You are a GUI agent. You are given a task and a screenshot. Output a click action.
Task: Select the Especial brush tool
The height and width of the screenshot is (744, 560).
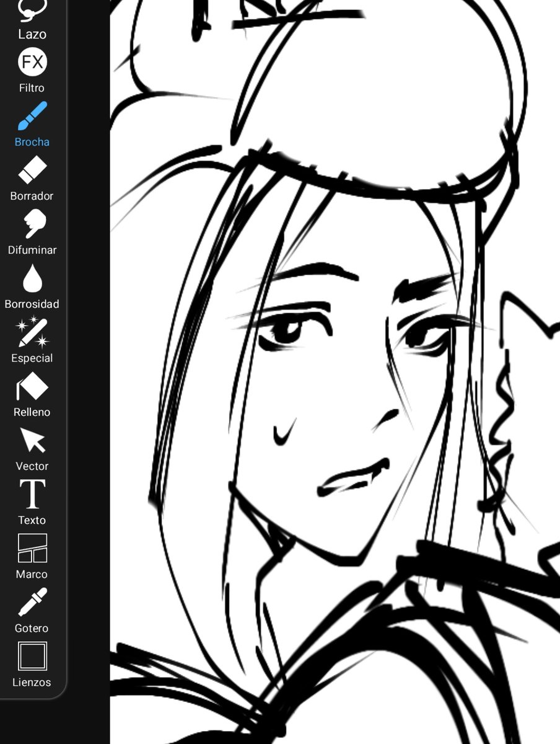coord(32,340)
